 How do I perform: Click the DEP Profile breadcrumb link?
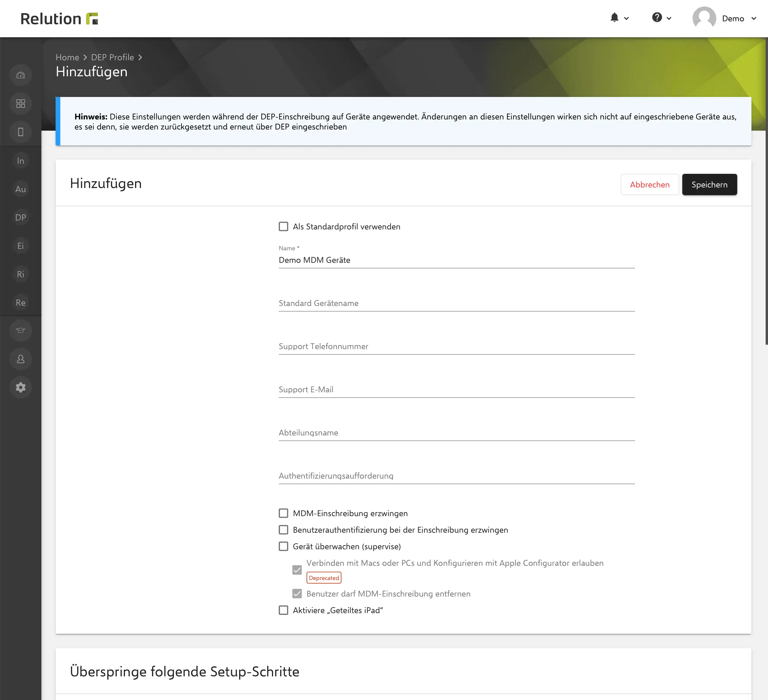[x=112, y=57]
